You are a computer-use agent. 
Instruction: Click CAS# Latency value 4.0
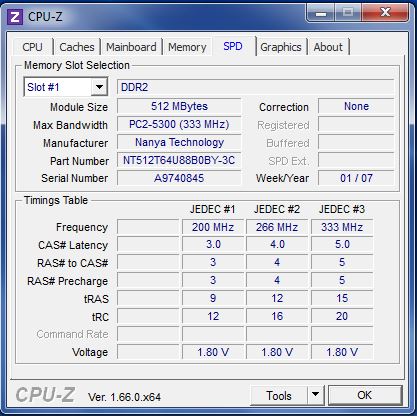coord(277,244)
